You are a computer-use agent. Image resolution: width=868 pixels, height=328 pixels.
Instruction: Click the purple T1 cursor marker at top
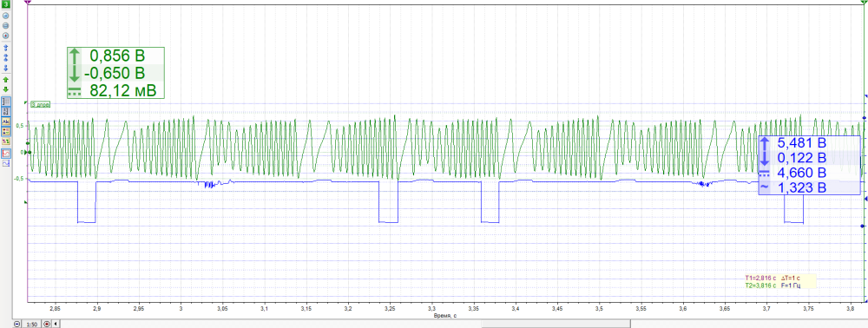tap(29, 3)
